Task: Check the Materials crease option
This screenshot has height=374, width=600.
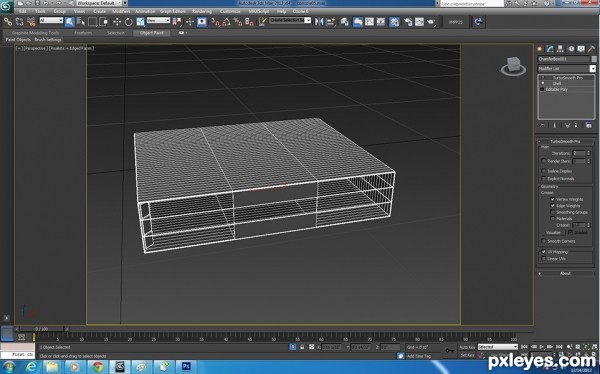Action: coord(552,219)
